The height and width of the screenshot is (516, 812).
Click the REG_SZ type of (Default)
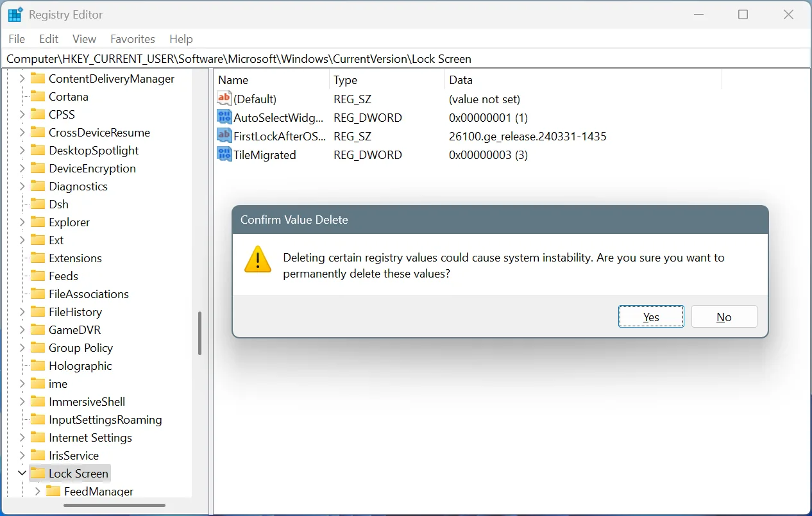[352, 99]
